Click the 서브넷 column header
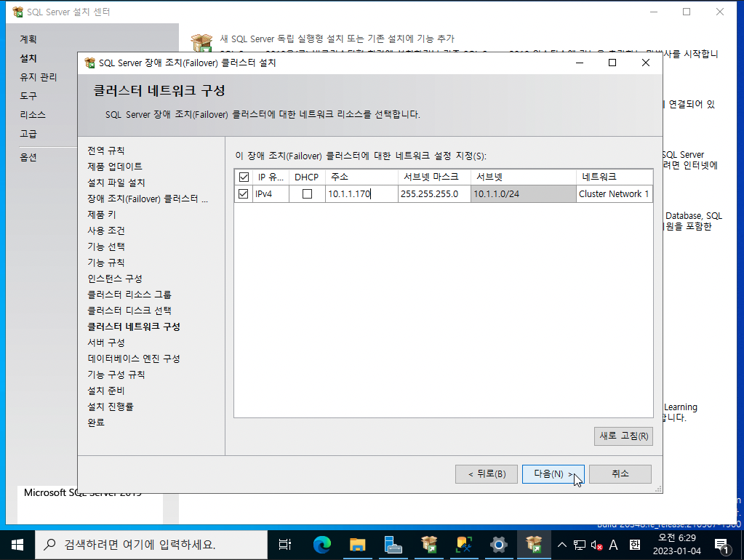 524,177
